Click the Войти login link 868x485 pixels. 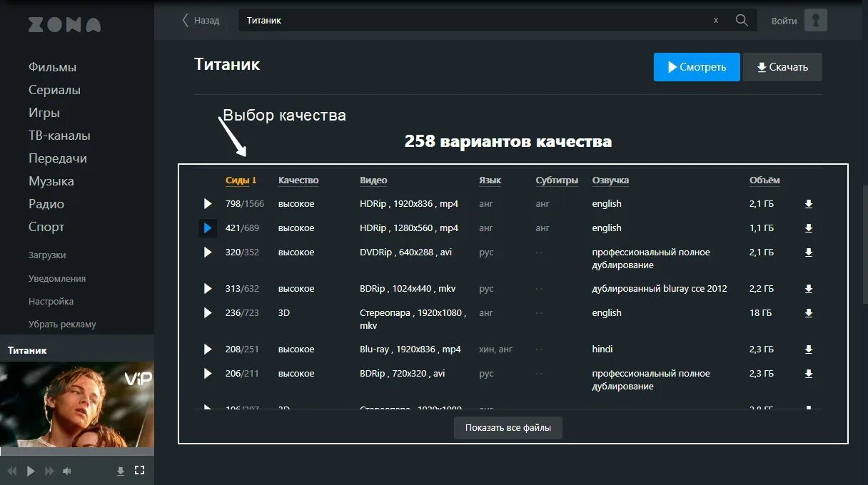point(784,21)
